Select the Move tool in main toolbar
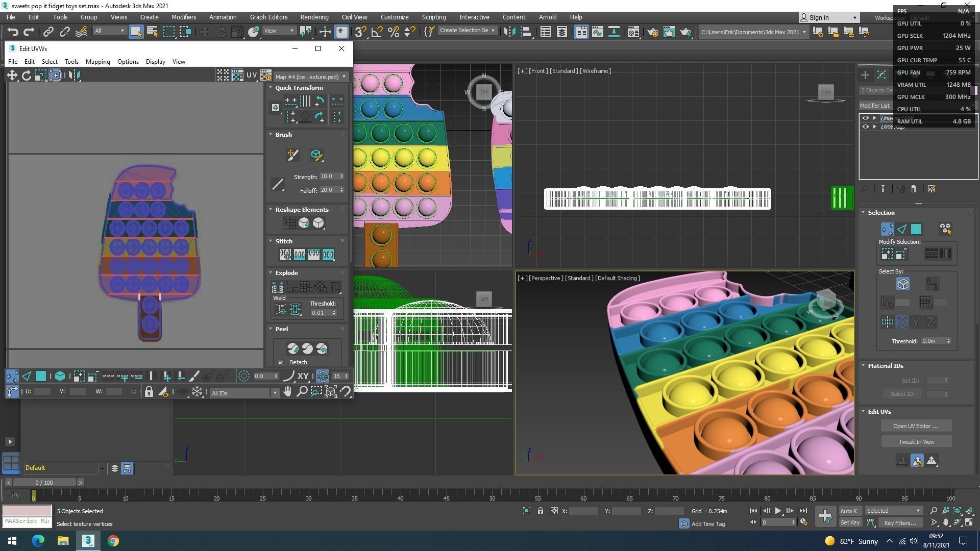980x551 pixels. [x=204, y=32]
